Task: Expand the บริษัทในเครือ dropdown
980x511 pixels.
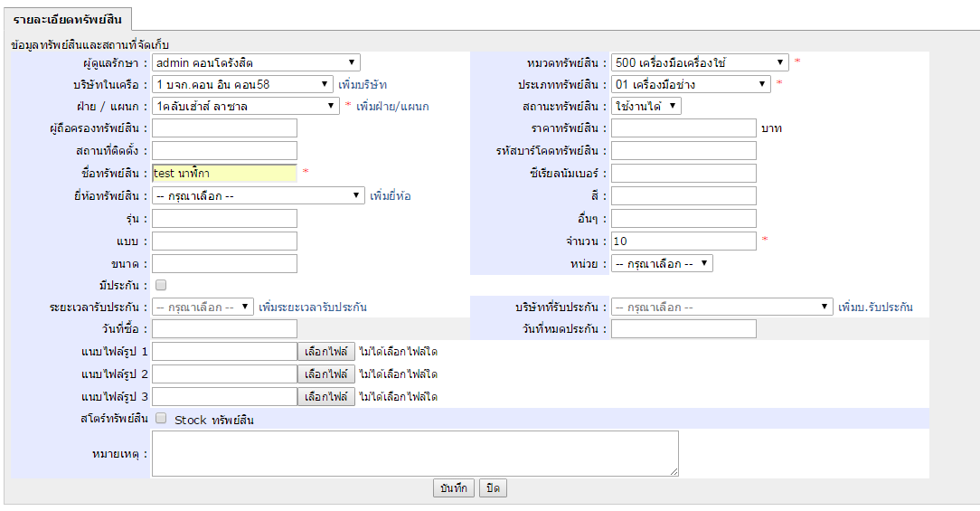Action: pyautogui.click(x=242, y=84)
